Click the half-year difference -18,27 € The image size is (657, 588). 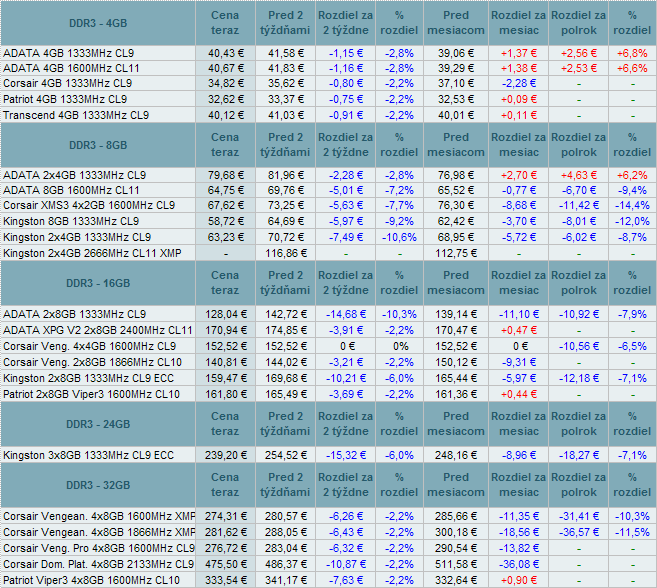[x=579, y=455]
